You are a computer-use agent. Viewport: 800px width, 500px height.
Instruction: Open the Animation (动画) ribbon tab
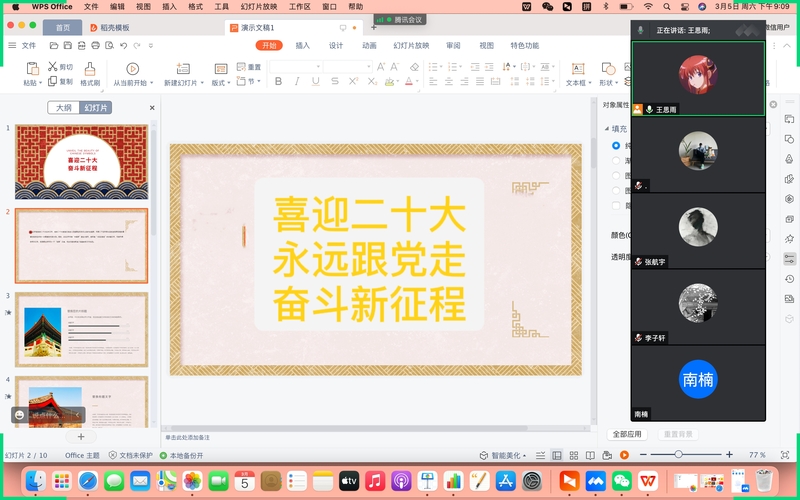[369, 46]
